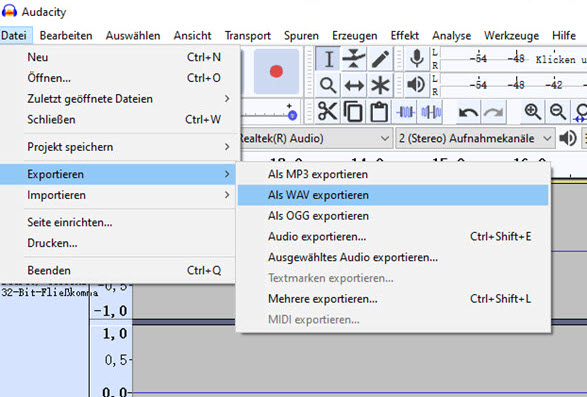Choose Mehrere exportieren... entry
Viewport: 587px width, 397px height.
(x=393, y=299)
